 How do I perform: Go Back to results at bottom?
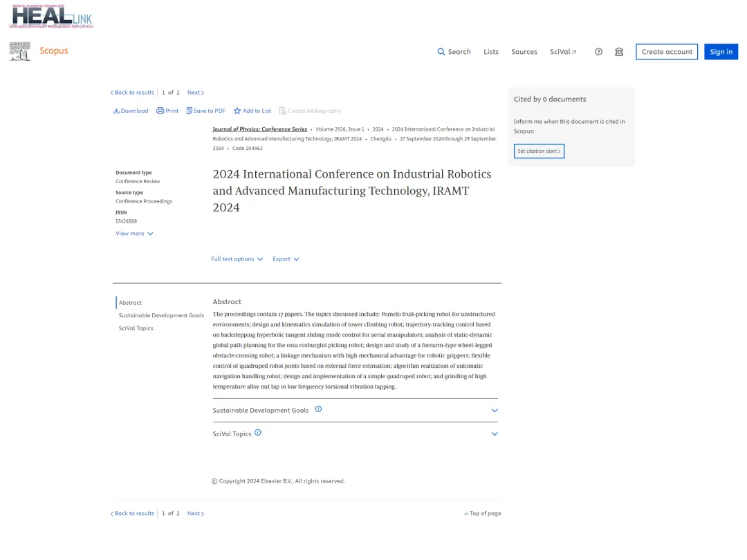[132, 513]
